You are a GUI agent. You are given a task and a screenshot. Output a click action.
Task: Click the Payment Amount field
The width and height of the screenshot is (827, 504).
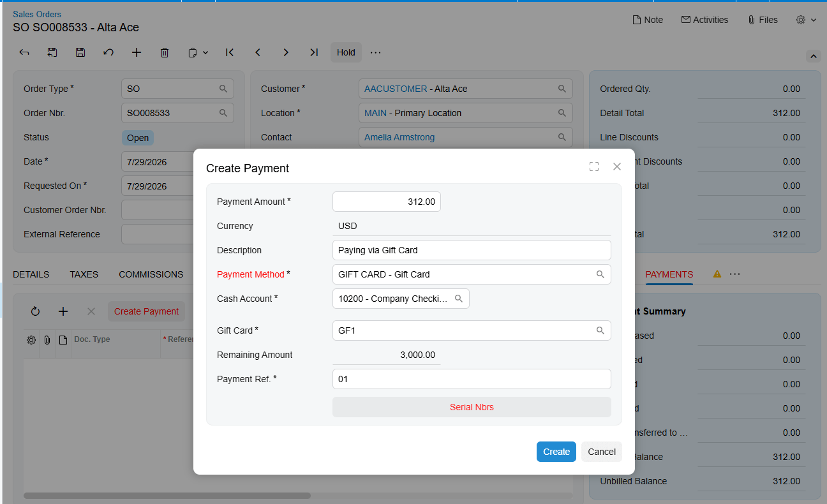(387, 202)
